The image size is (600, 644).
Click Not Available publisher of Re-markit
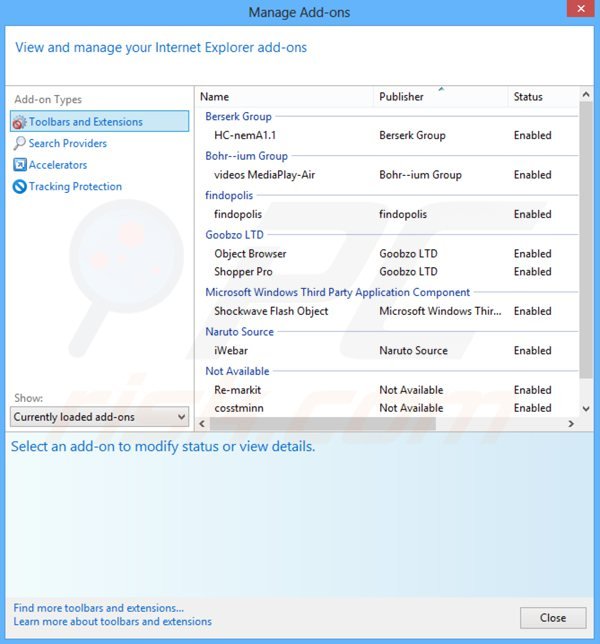(411, 390)
